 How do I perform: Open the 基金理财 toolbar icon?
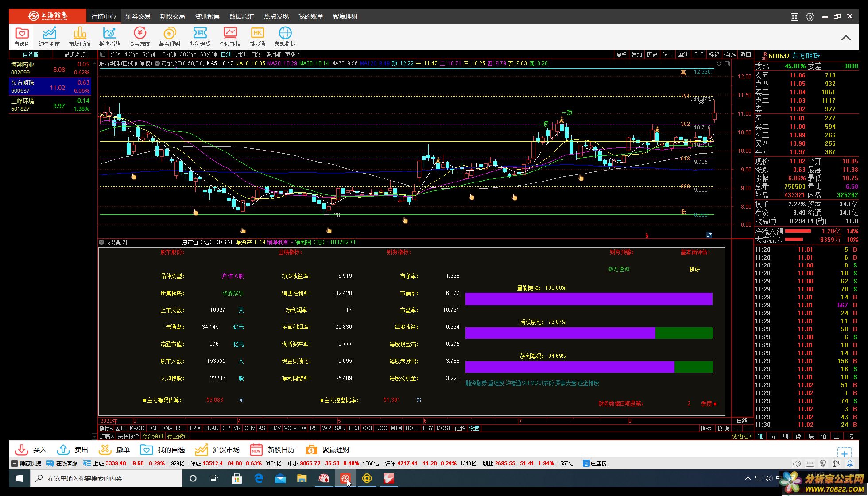coord(170,36)
